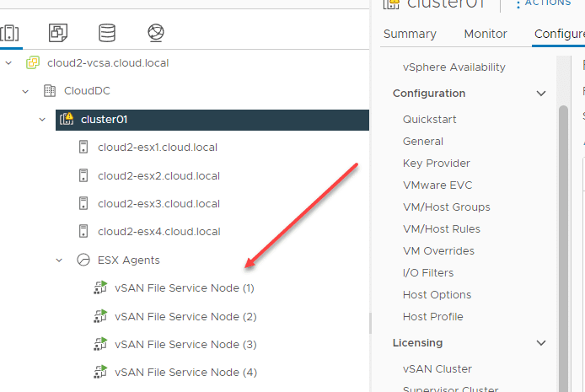Click the resource pool icon beside ESX Agents

coord(83,260)
